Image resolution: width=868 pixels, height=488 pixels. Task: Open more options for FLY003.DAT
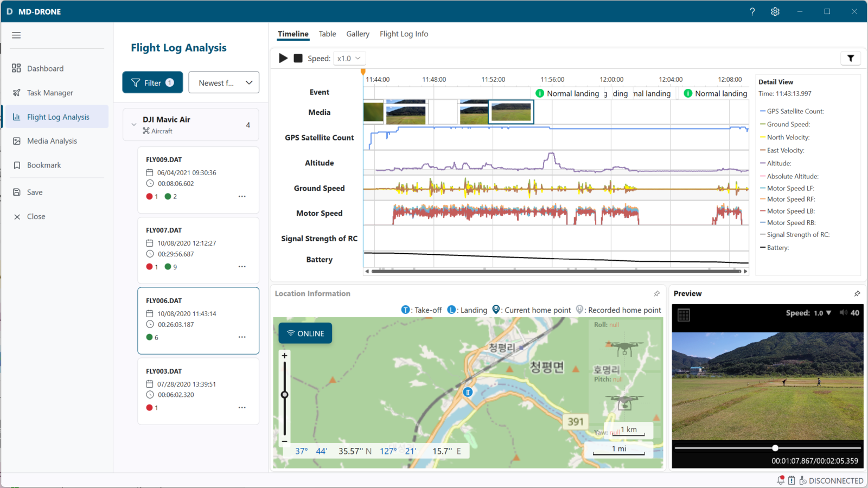point(242,408)
